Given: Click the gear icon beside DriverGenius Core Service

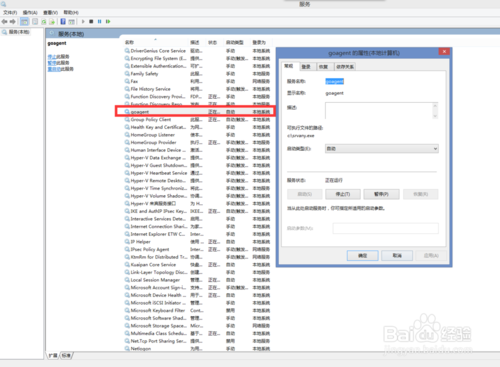Looking at the screenshot, I should tap(127, 51).
